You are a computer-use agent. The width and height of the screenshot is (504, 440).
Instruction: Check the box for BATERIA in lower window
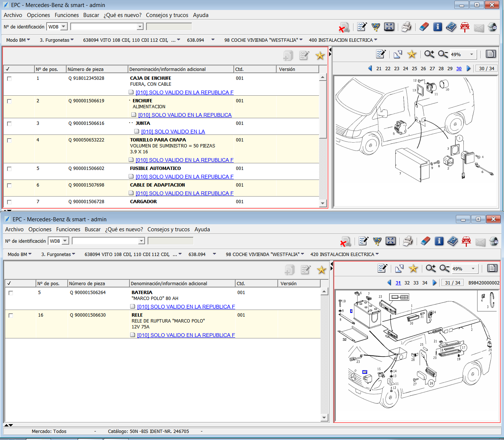click(x=11, y=293)
